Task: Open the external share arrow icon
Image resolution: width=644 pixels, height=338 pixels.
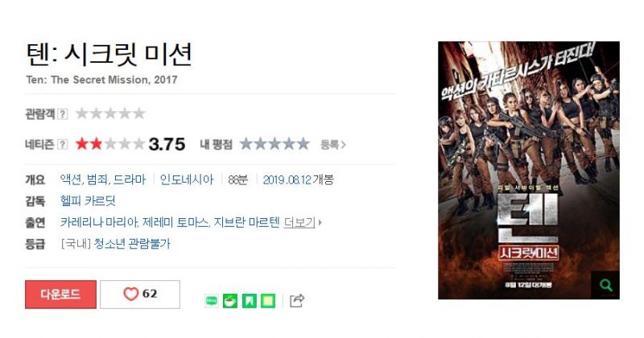Action: click(297, 301)
